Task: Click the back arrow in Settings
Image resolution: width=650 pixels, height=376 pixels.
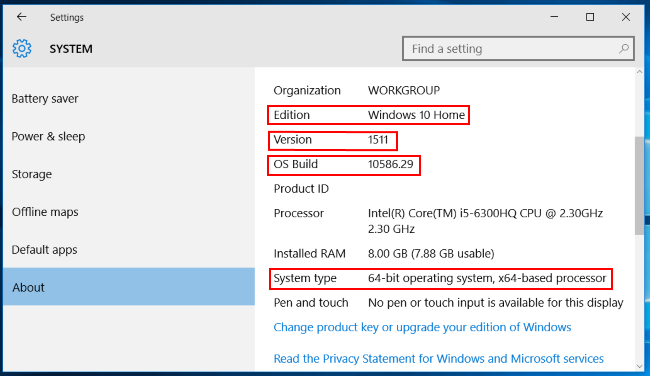Action: [22, 17]
